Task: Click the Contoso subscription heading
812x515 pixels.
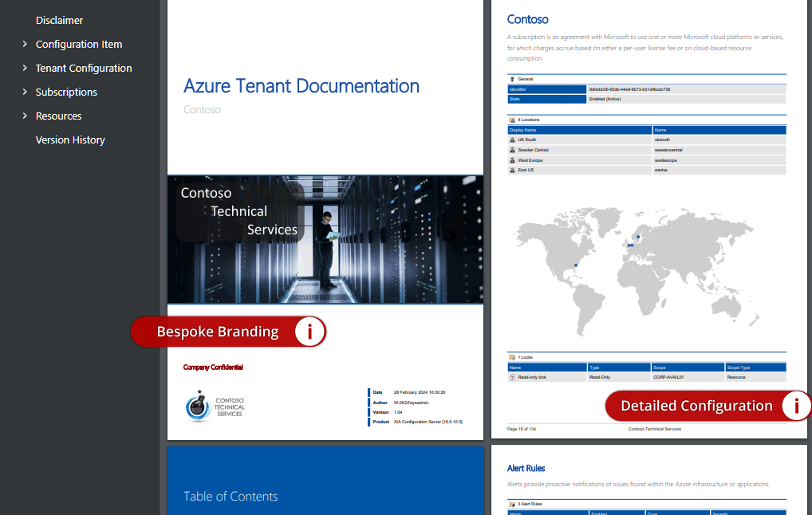Action: point(527,20)
